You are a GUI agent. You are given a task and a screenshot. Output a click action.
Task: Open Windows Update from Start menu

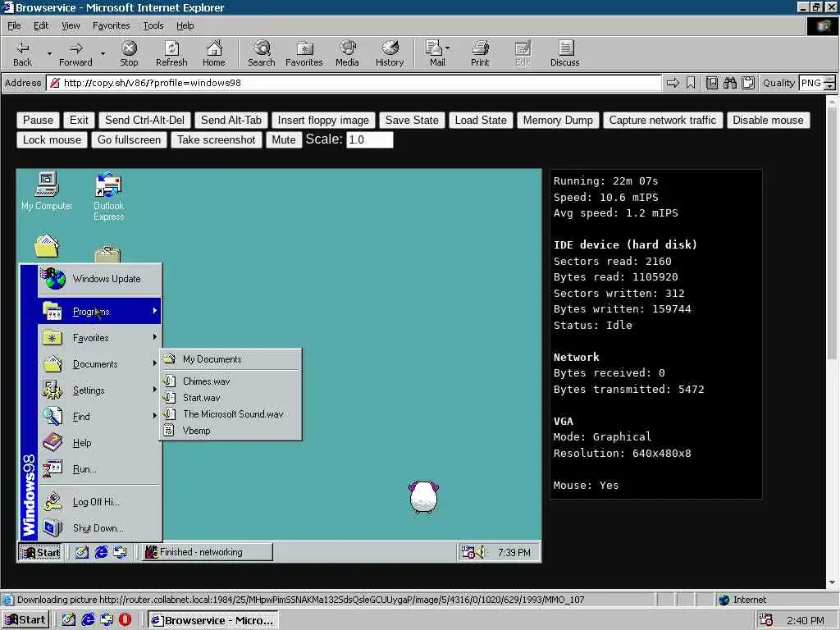[x=99, y=279]
